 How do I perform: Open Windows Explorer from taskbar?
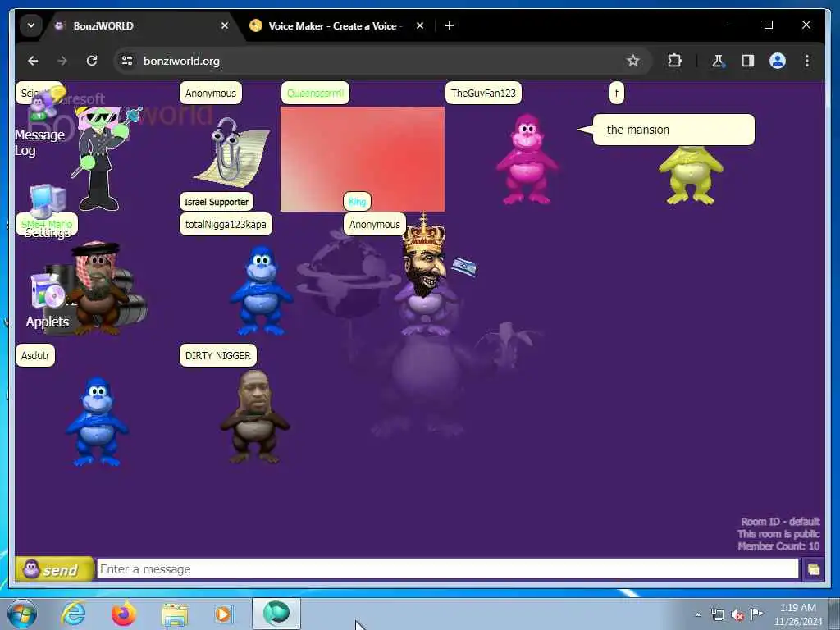click(175, 615)
